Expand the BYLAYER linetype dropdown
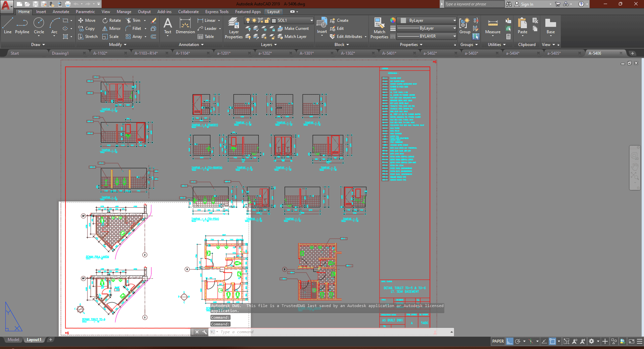This screenshot has width=644, height=349. click(427, 36)
